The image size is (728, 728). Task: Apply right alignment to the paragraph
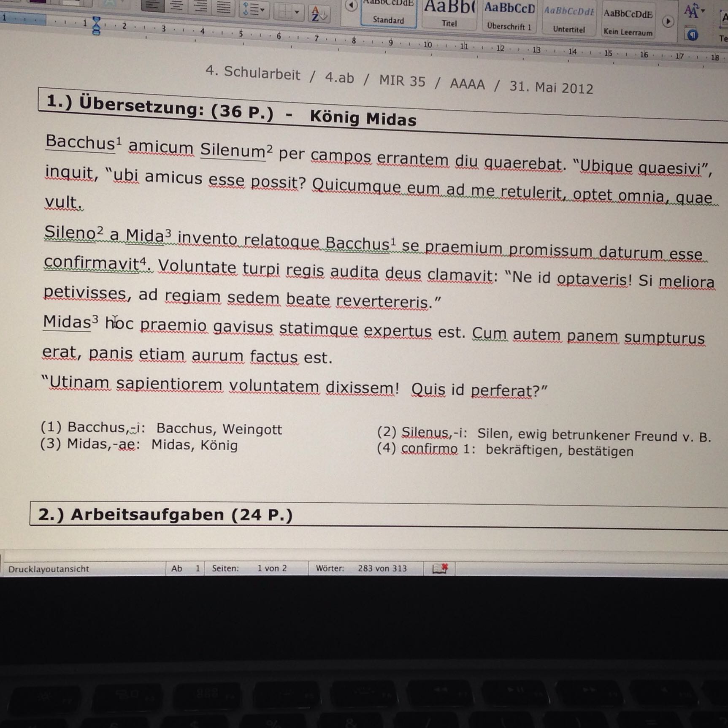coord(200,7)
